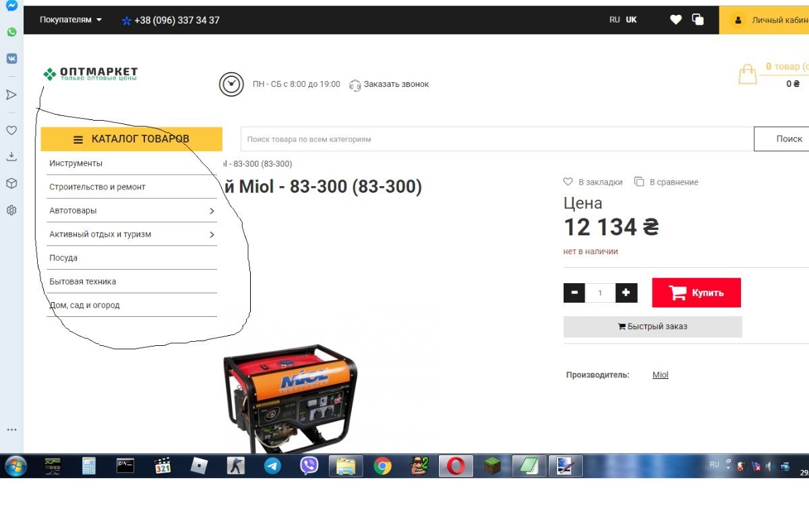The height and width of the screenshot is (532, 809).
Task: Open the three-dot sidebar setup menu
Action: click(11, 430)
